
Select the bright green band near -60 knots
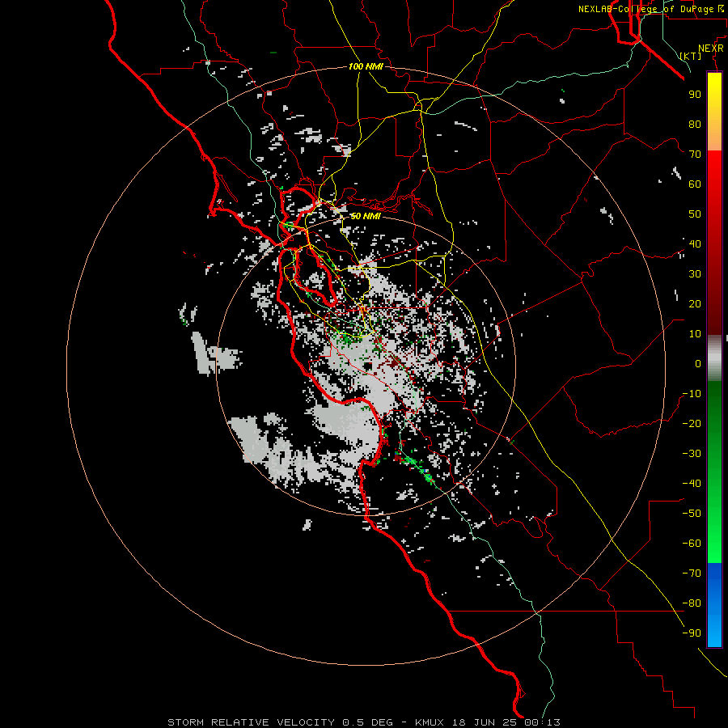tap(714, 541)
